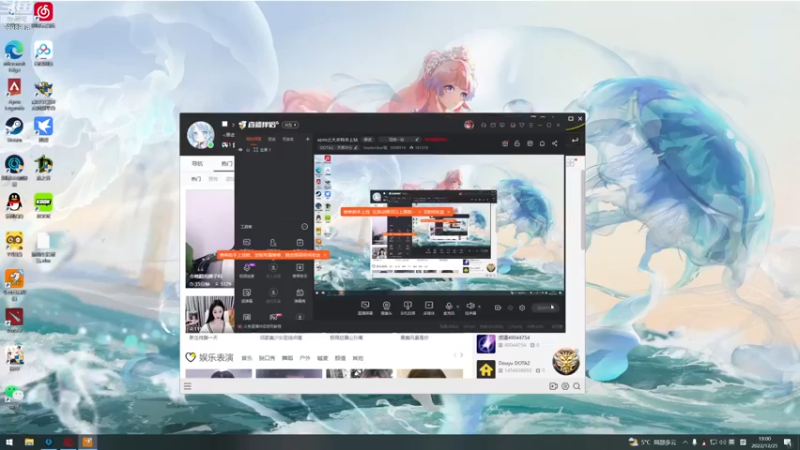The width and height of the screenshot is (800, 450).
Task: Click the screen capture source button
Action: click(x=365, y=307)
